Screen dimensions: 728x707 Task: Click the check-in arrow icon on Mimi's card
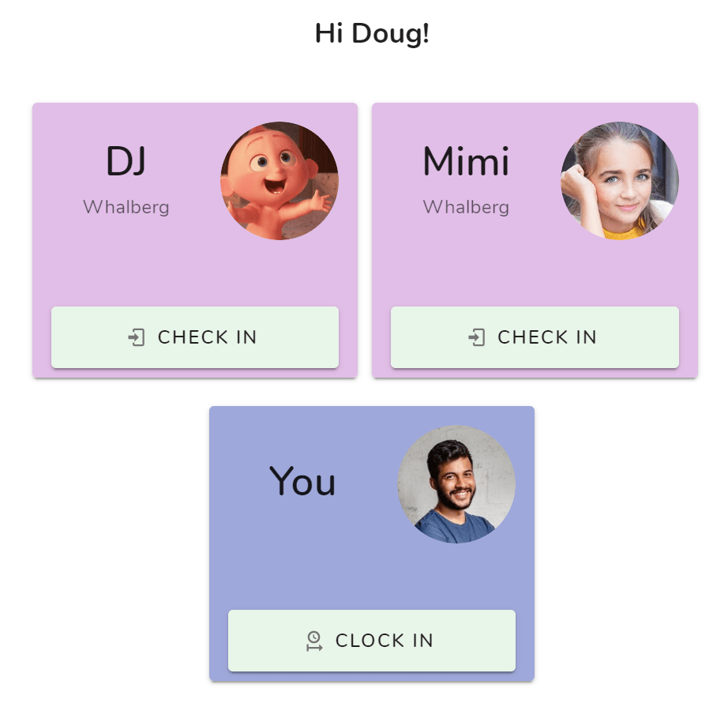[x=477, y=337]
